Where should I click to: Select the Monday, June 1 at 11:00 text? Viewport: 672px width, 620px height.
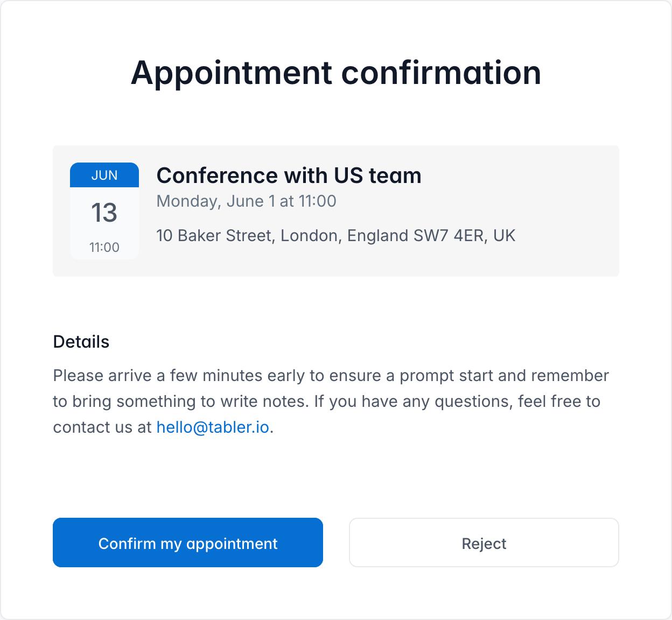pos(246,201)
